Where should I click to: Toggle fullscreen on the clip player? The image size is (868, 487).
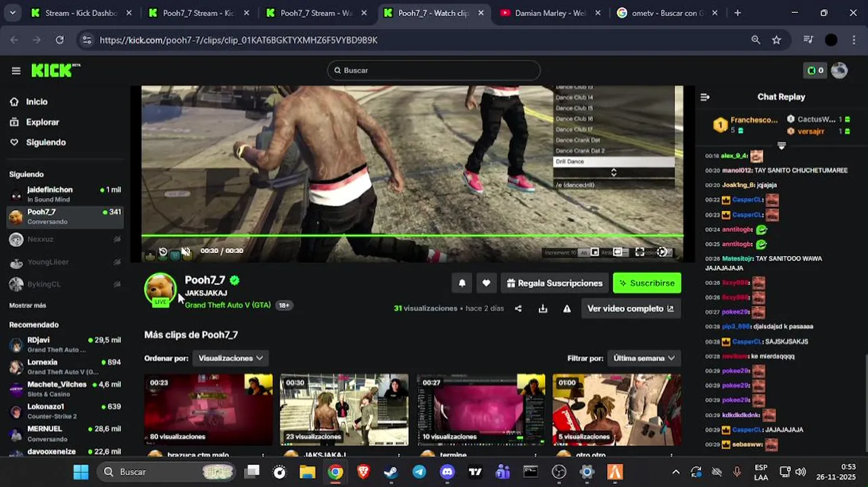(x=640, y=252)
